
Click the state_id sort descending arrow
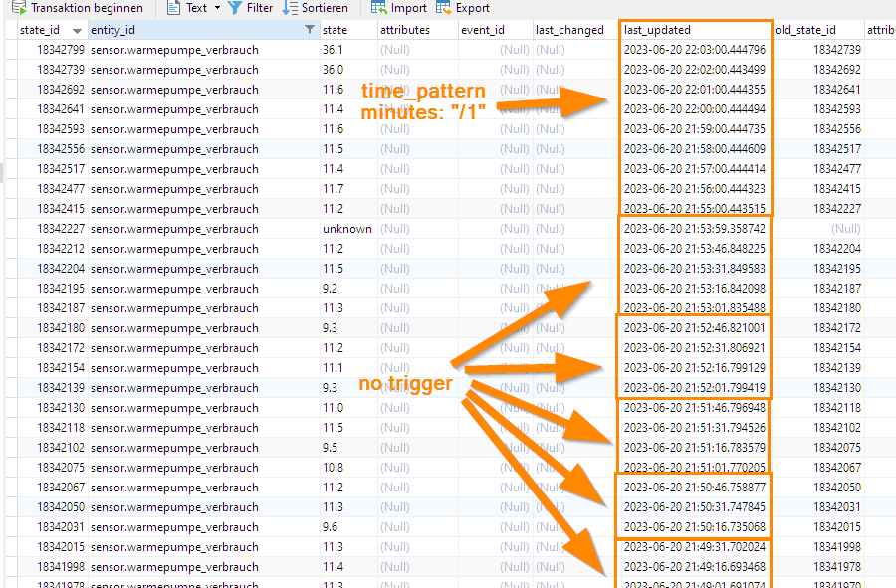click(x=77, y=30)
